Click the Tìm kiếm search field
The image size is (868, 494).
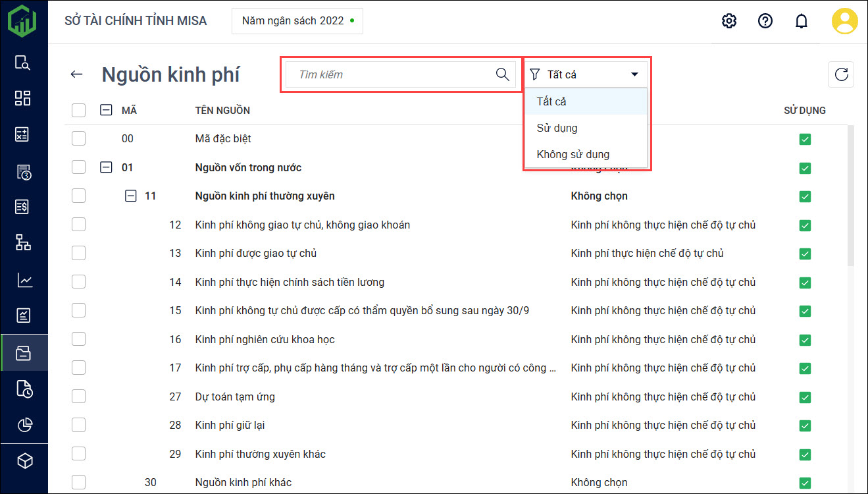392,74
